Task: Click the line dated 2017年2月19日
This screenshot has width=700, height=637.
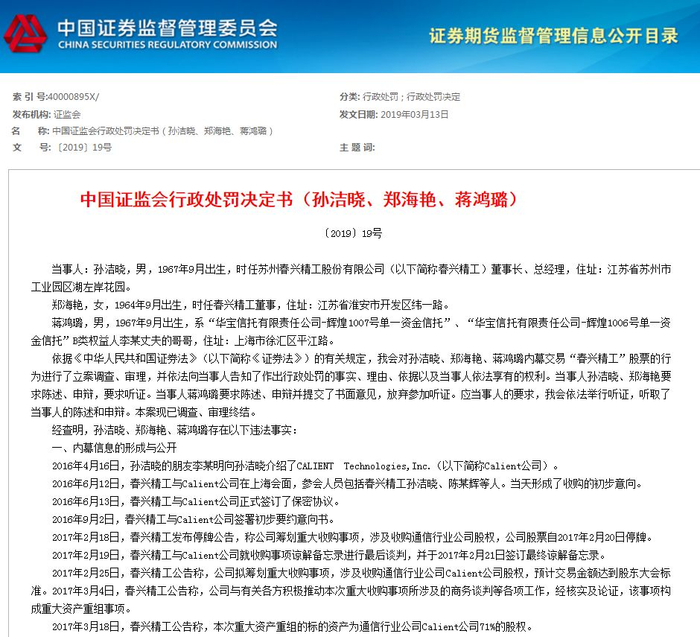Action: click(329, 555)
